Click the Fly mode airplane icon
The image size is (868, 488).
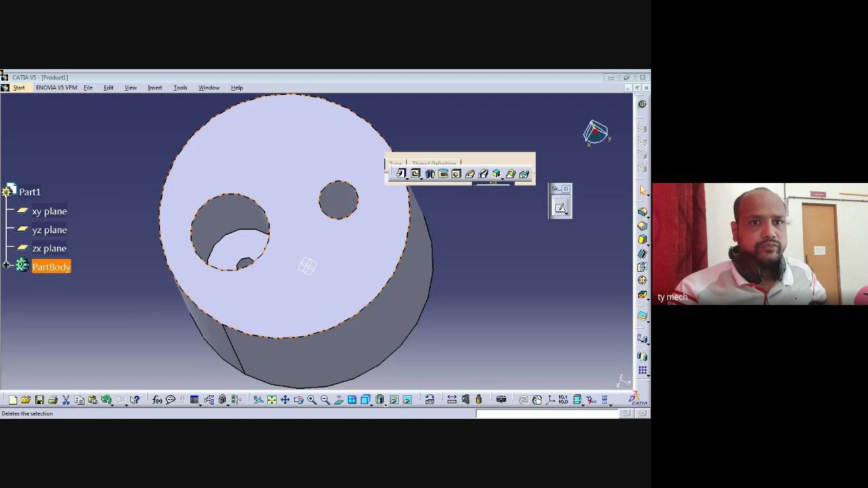pos(258,400)
